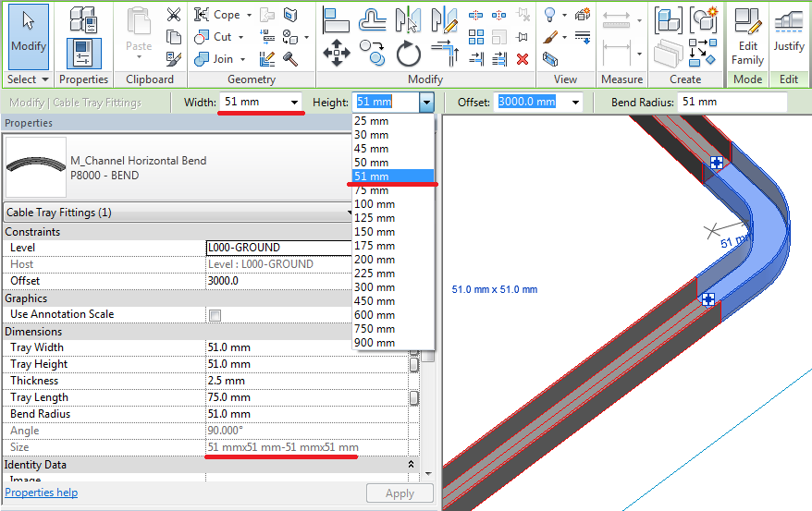Click the Level value field L000-GROUND
This screenshot has width=812, height=511.
[x=278, y=248]
